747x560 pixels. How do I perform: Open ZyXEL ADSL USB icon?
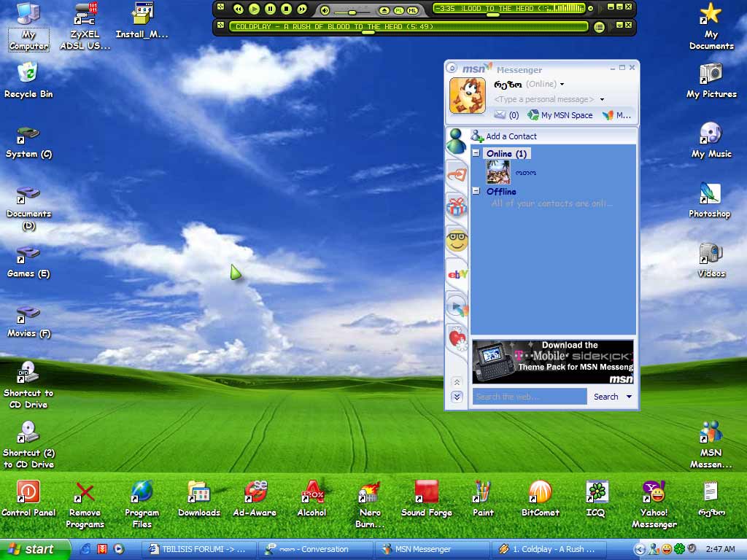point(85,26)
